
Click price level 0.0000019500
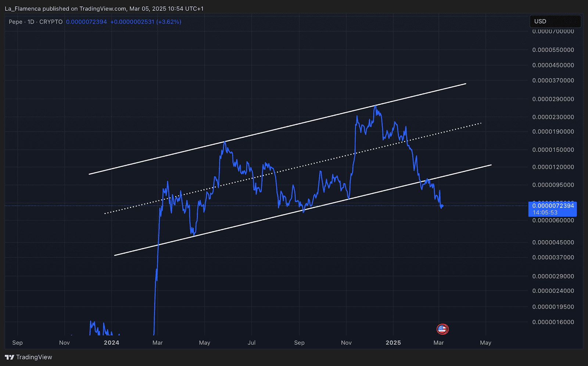point(553,307)
